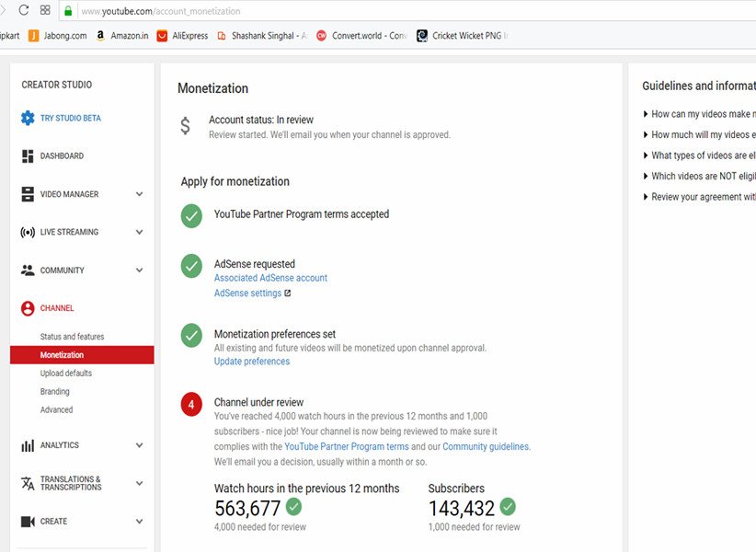
Task: Click the Analytics bar chart icon
Action: click(x=28, y=445)
